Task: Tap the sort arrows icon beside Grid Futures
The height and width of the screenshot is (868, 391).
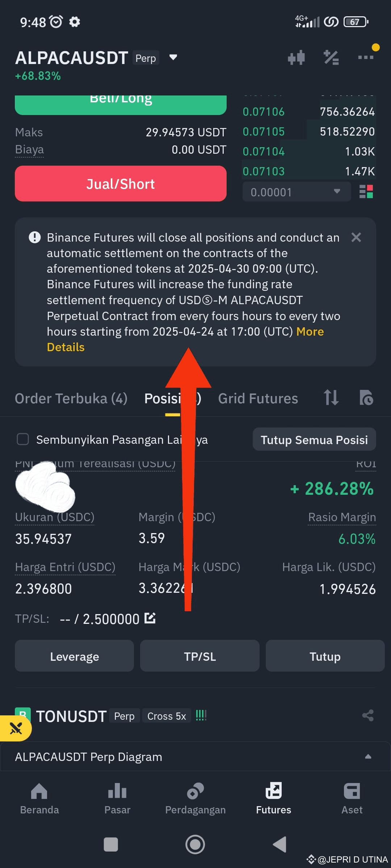Action: (331, 398)
